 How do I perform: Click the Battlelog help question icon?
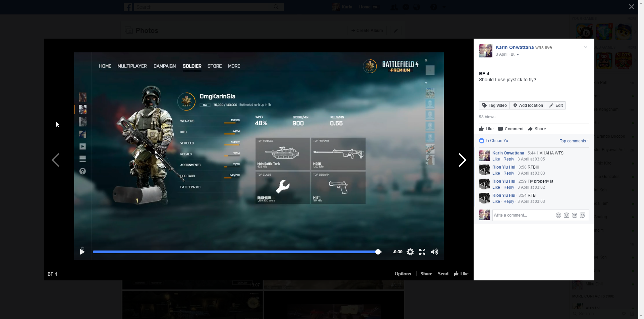point(83,171)
